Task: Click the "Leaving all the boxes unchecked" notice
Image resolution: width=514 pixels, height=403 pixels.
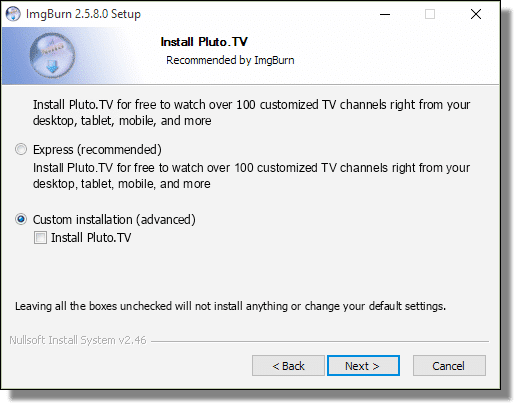Action: click(230, 306)
